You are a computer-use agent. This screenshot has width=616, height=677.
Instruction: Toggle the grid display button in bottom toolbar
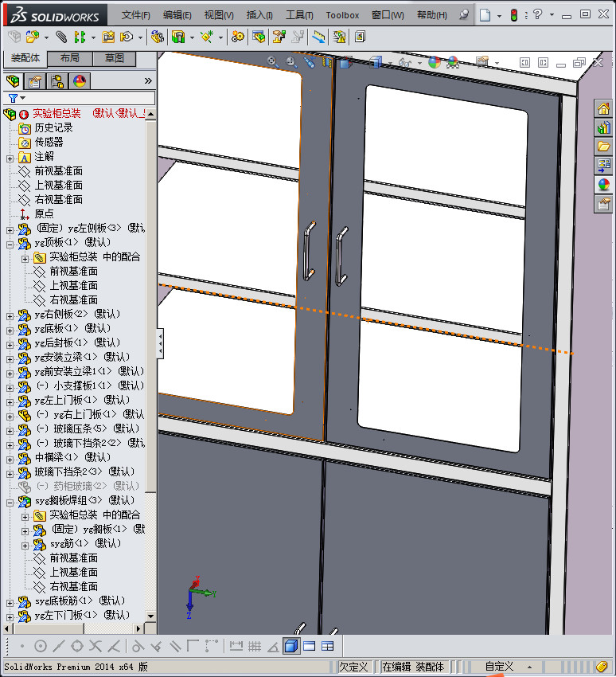point(255,646)
